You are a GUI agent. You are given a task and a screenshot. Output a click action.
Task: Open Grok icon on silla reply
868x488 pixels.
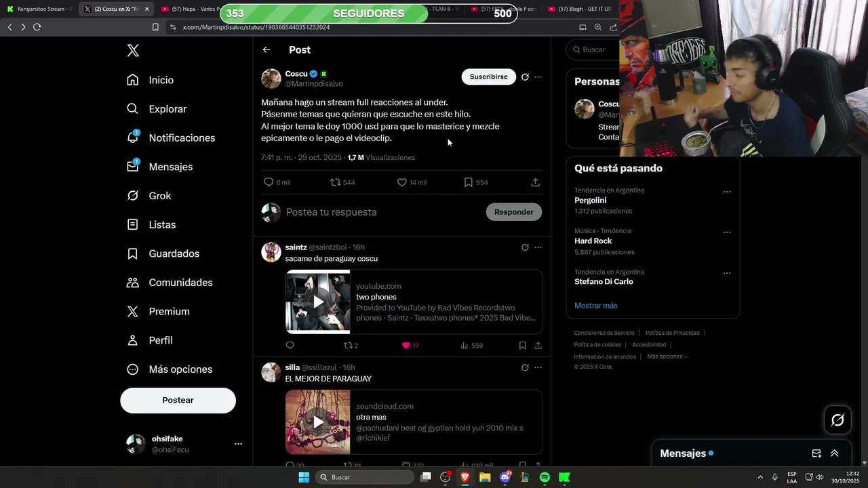point(525,367)
